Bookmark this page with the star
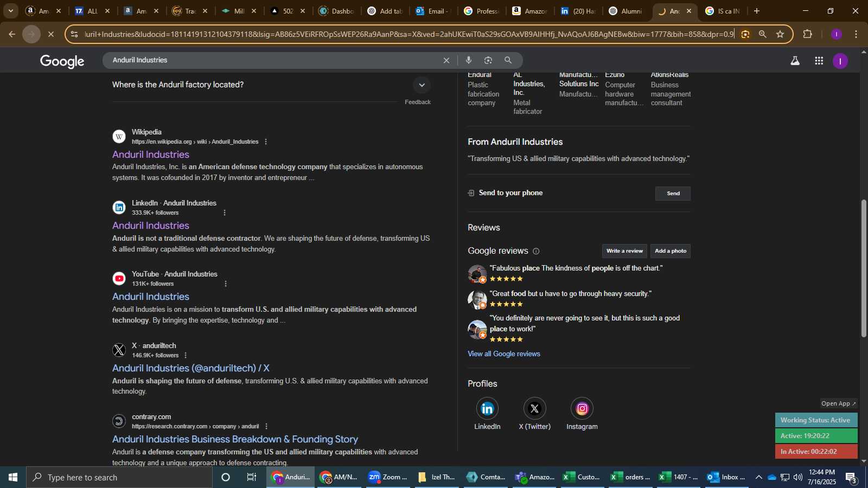The height and width of the screenshot is (488, 868). click(x=780, y=34)
